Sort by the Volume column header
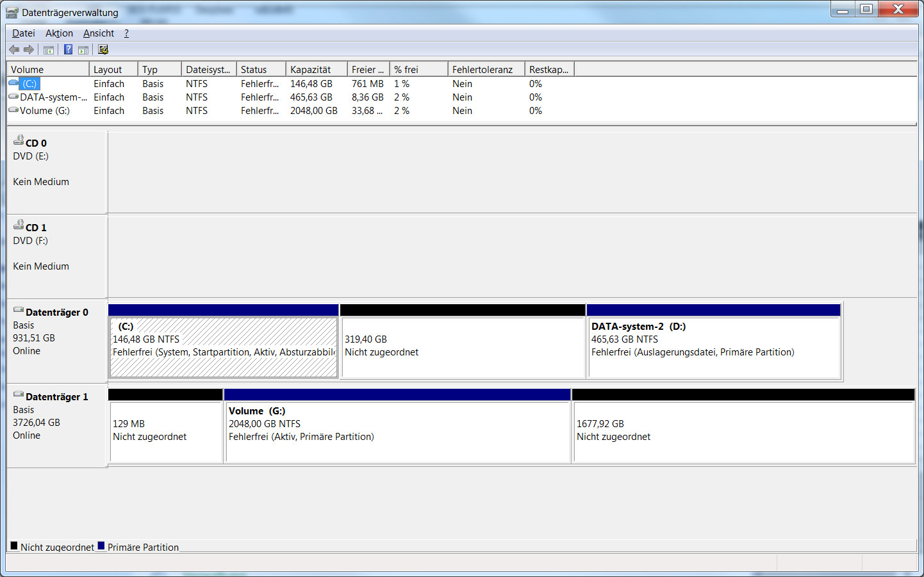This screenshot has width=924, height=577. tap(48, 69)
